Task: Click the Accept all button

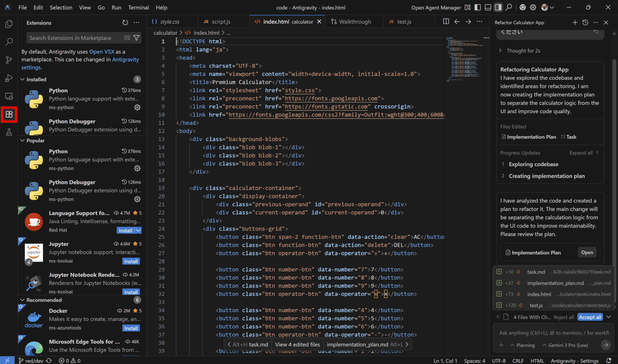Action: pyautogui.click(x=590, y=317)
